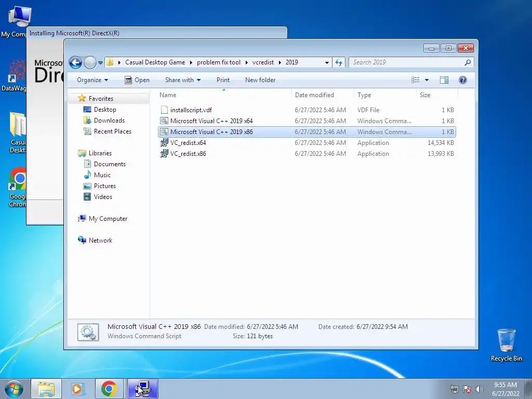Click the VC_redist.x64 installer icon
Viewport: 532px width, 399px height.
click(164, 143)
